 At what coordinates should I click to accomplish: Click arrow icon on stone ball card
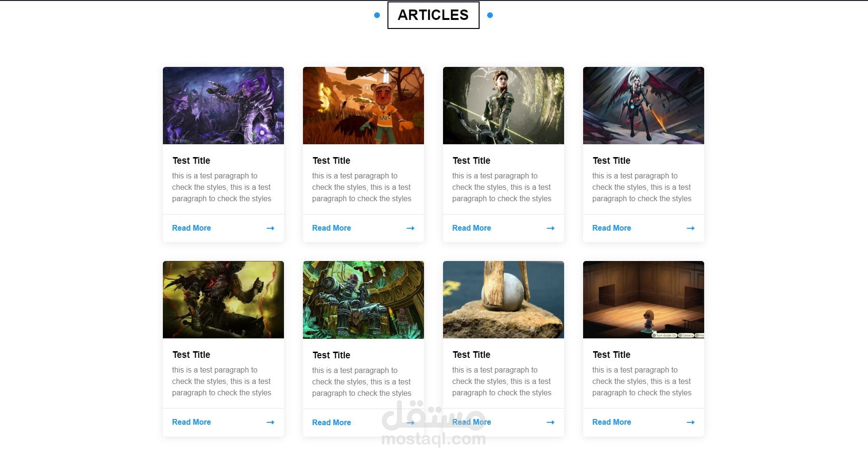(550, 422)
